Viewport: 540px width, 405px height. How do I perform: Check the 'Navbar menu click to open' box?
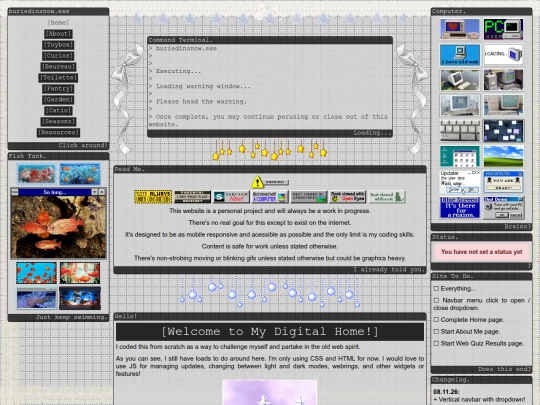436,300
